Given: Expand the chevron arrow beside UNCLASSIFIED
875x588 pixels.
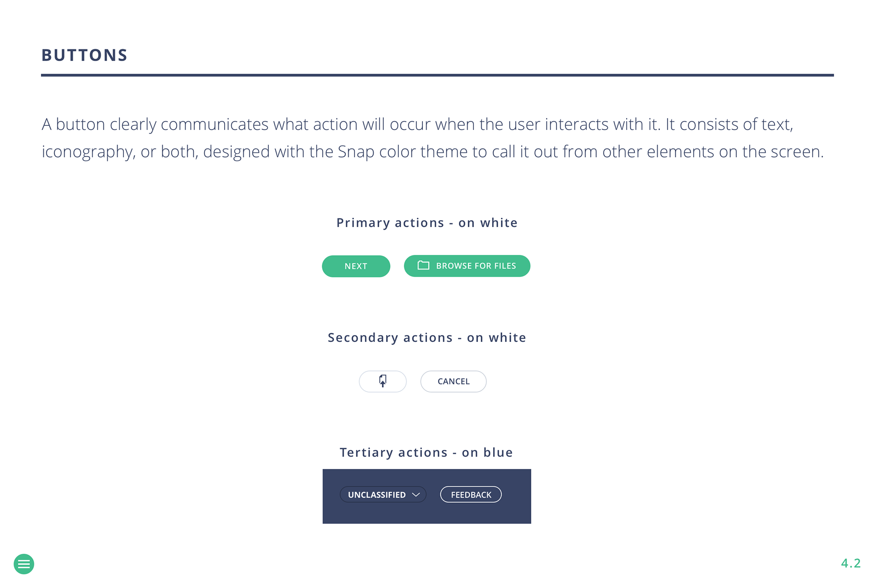Looking at the screenshot, I should (x=416, y=495).
